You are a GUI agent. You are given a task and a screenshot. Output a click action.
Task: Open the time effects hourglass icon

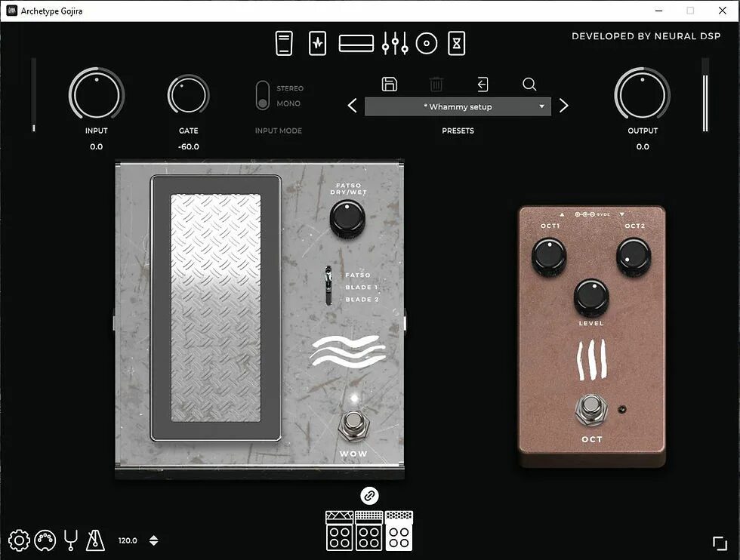tap(456, 44)
